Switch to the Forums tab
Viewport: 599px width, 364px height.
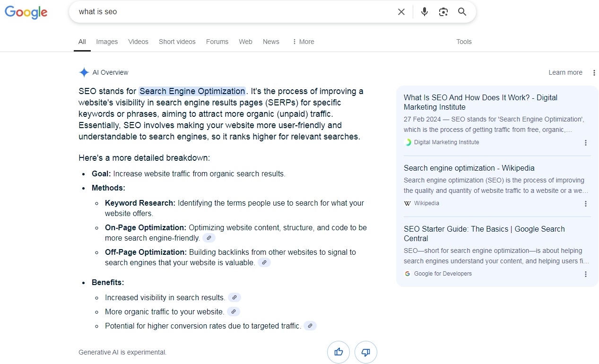pos(217,42)
